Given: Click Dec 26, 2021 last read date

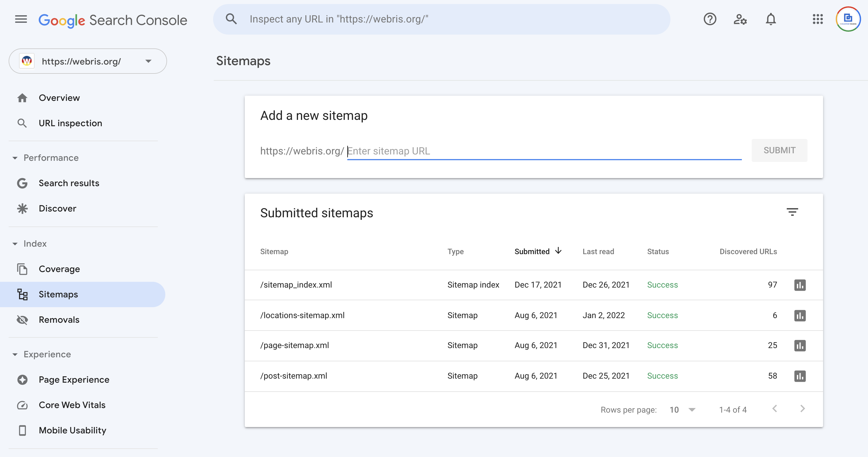Looking at the screenshot, I should [x=606, y=285].
